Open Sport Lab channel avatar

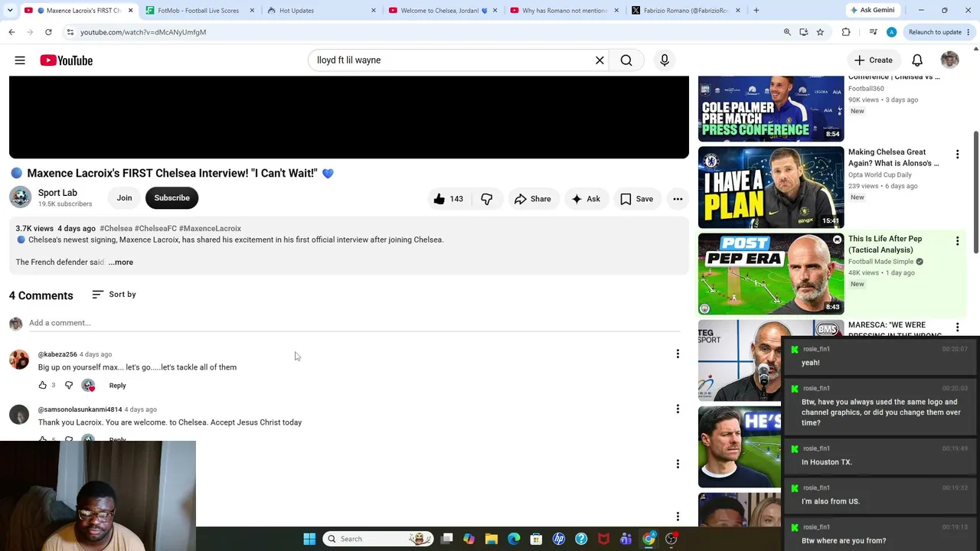(x=20, y=197)
